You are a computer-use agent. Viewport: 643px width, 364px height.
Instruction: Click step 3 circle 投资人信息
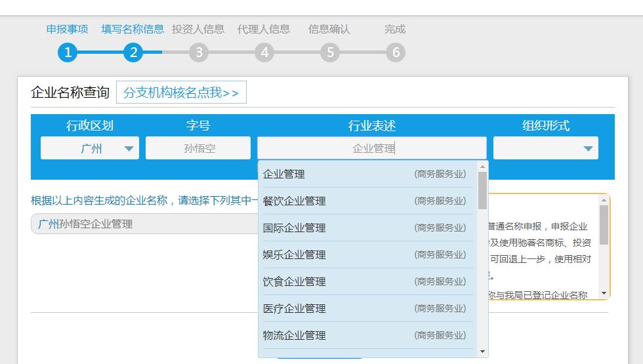[199, 52]
